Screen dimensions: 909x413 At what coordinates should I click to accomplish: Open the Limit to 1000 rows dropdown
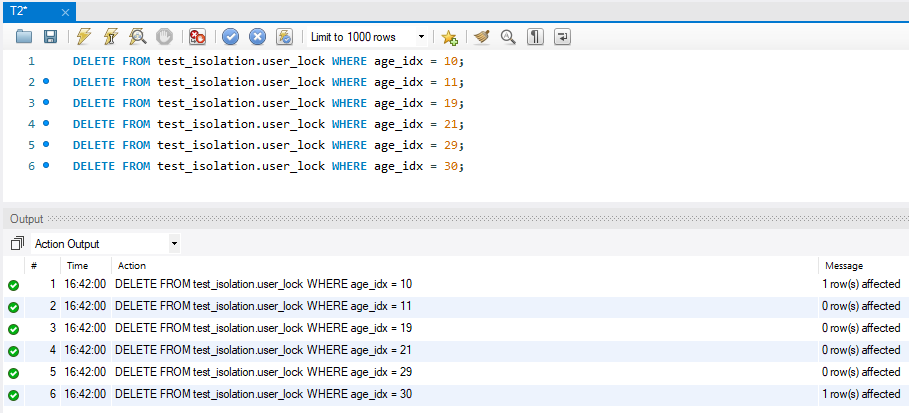coord(367,37)
